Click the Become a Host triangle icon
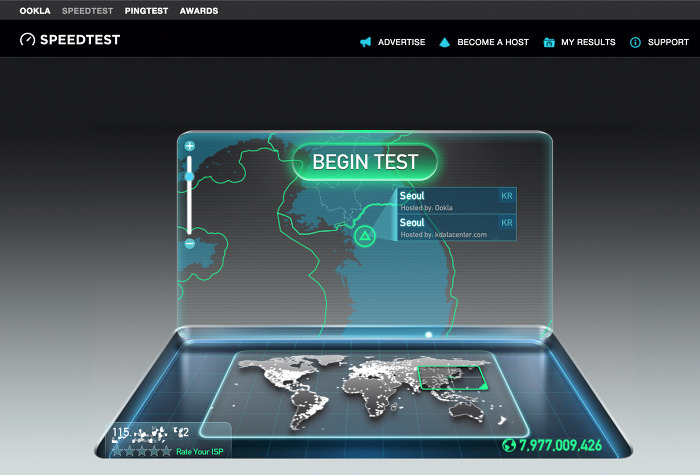The width and height of the screenshot is (700, 475). (445, 42)
